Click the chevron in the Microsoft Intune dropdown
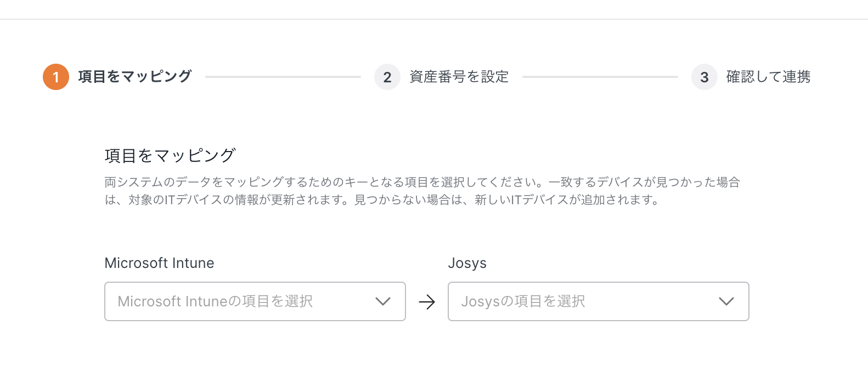This screenshot has height=392, width=868. click(x=382, y=301)
